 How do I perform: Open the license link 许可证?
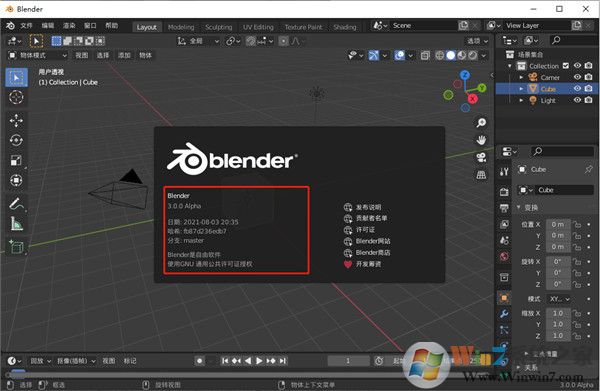pos(359,230)
